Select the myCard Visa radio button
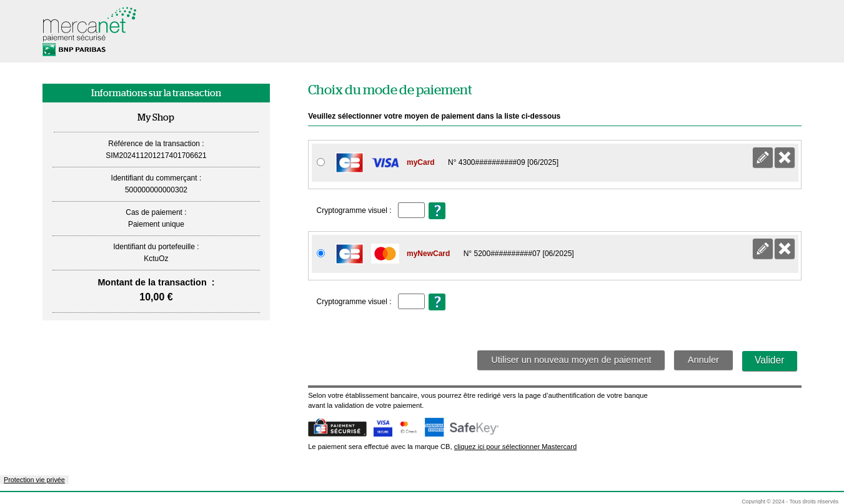Image resolution: width=844 pixels, height=504 pixels. 320,162
